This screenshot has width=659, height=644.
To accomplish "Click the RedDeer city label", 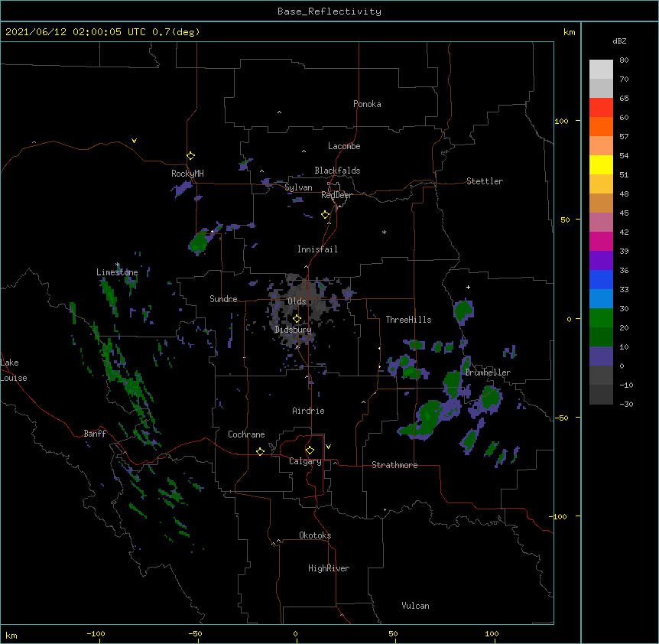I will coord(336,195).
